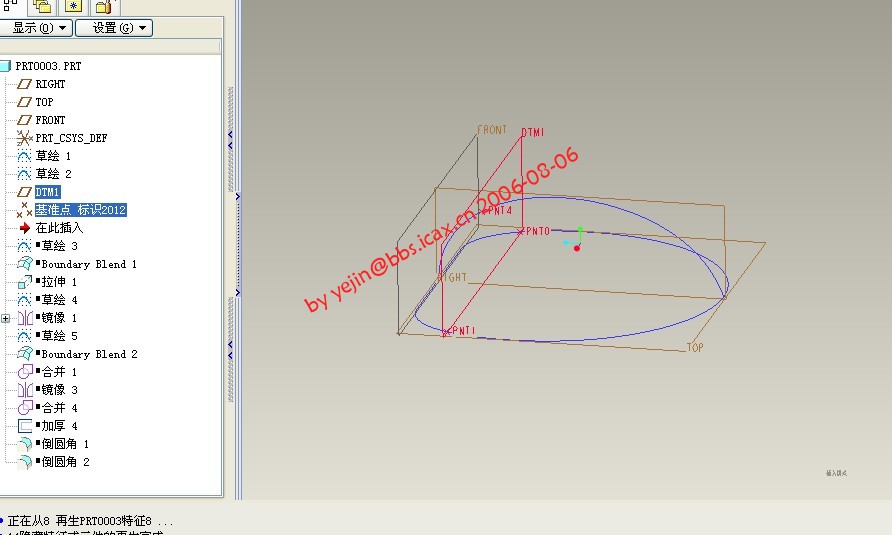The height and width of the screenshot is (535, 892).
Task: Click the 加厚 4 thicken icon
Action: [25, 426]
